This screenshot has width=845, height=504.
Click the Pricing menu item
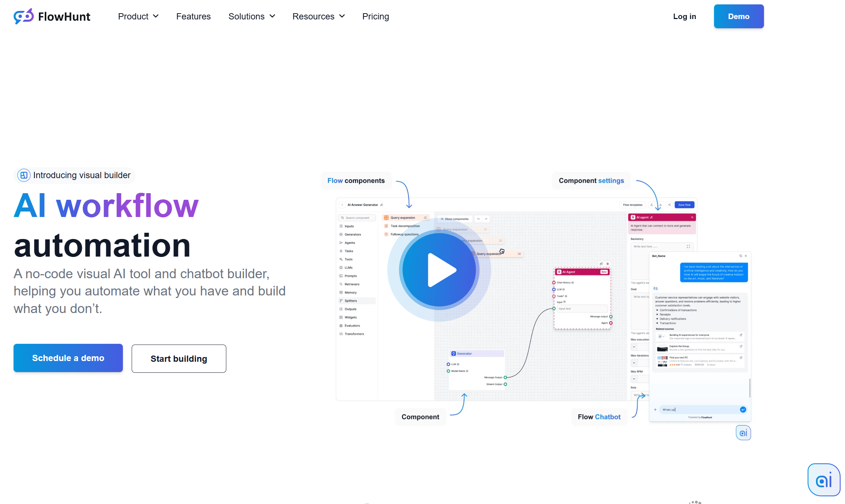click(375, 16)
